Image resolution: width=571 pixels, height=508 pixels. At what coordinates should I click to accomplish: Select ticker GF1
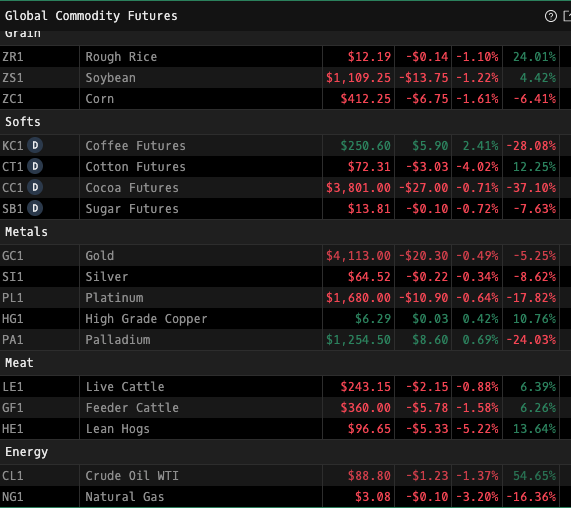coord(13,407)
